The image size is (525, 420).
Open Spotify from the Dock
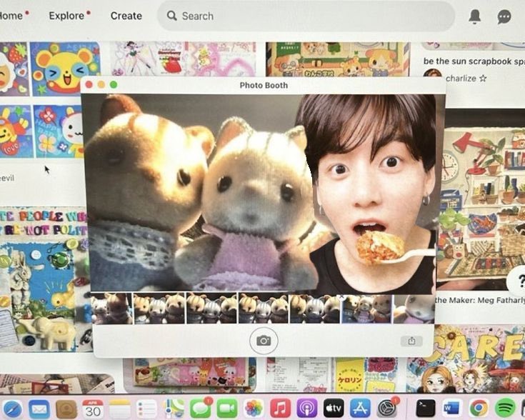click(x=505, y=409)
